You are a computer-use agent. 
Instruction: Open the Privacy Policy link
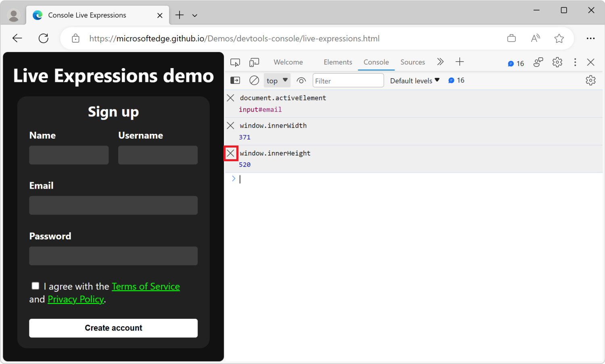[75, 299]
